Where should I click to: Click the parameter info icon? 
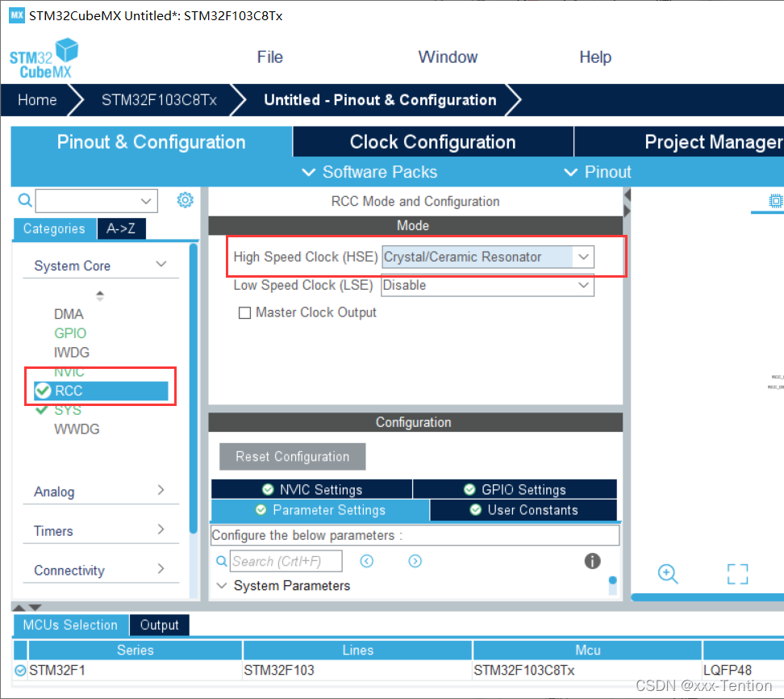click(x=593, y=561)
